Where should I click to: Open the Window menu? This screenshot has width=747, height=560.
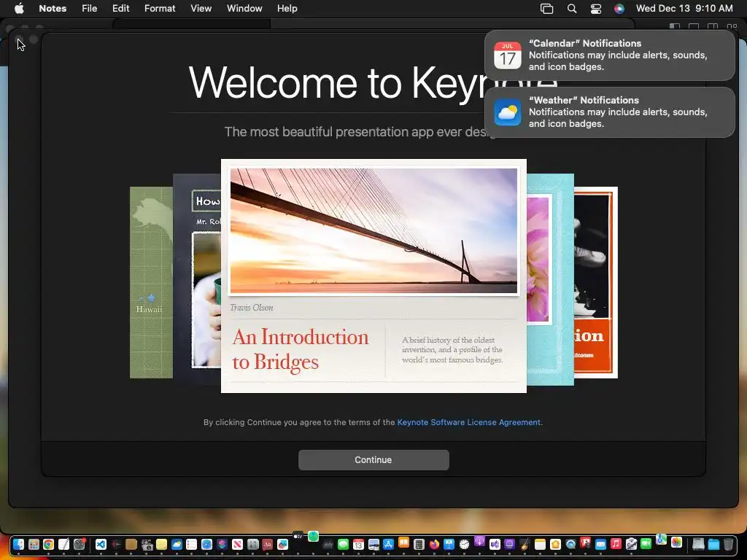tap(244, 8)
